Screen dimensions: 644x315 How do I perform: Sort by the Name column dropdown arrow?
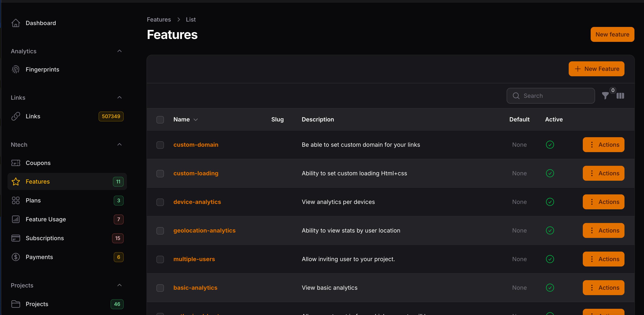195,120
